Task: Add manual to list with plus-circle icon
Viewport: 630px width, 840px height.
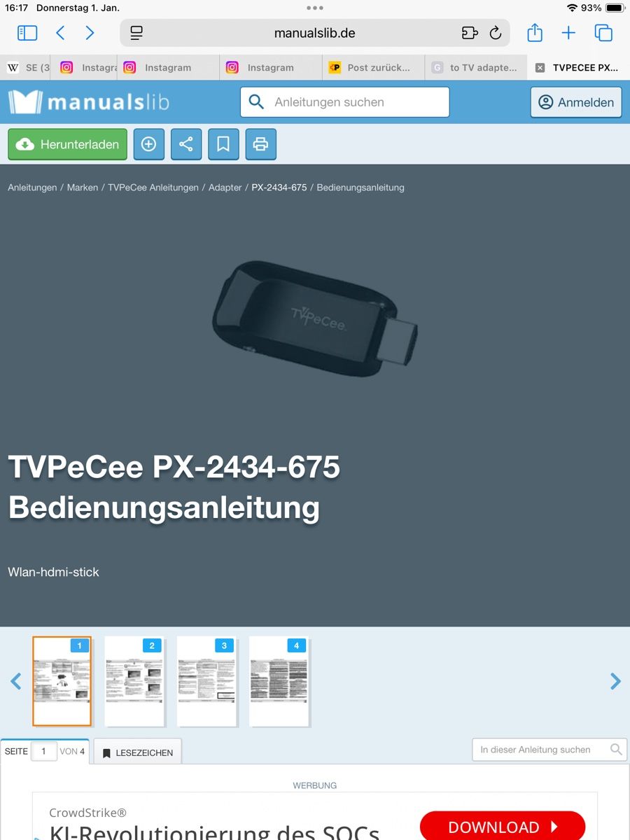Action: pos(148,144)
